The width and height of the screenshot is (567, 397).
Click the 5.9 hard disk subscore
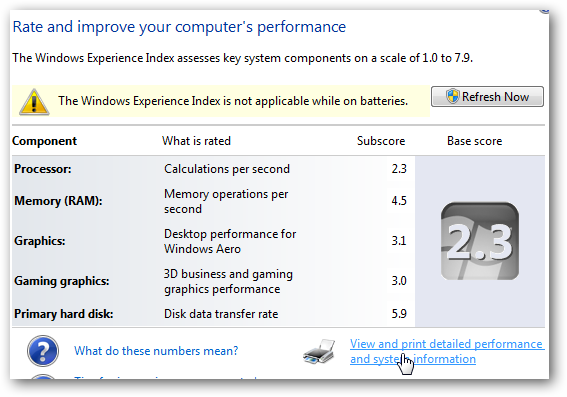399,314
